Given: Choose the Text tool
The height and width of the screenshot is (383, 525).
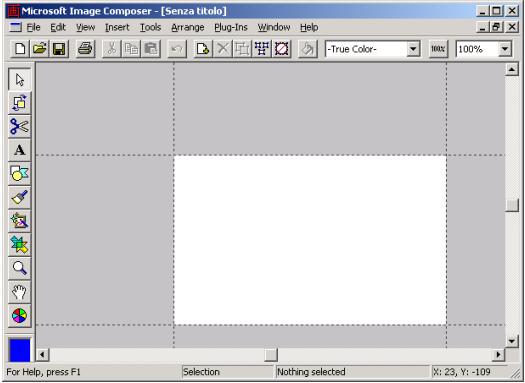Looking at the screenshot, I should (19, 150).
